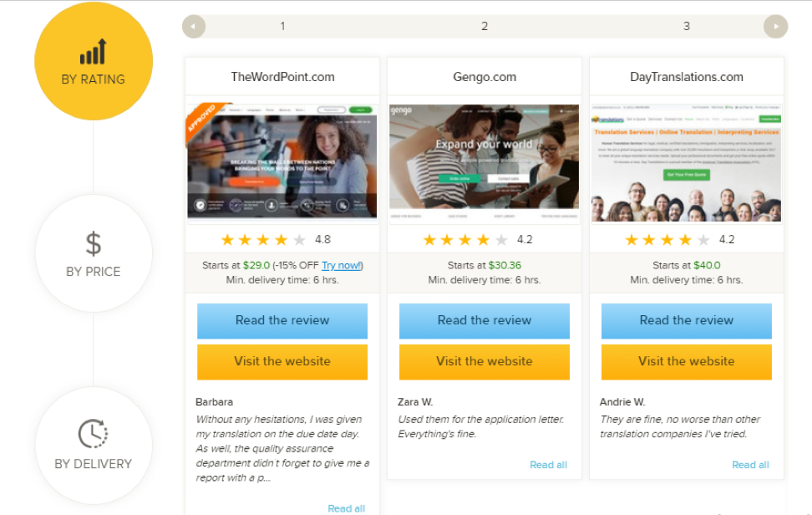Read all of Barbara's review
This screenshot has height=515, width=812.
(347, 508)
